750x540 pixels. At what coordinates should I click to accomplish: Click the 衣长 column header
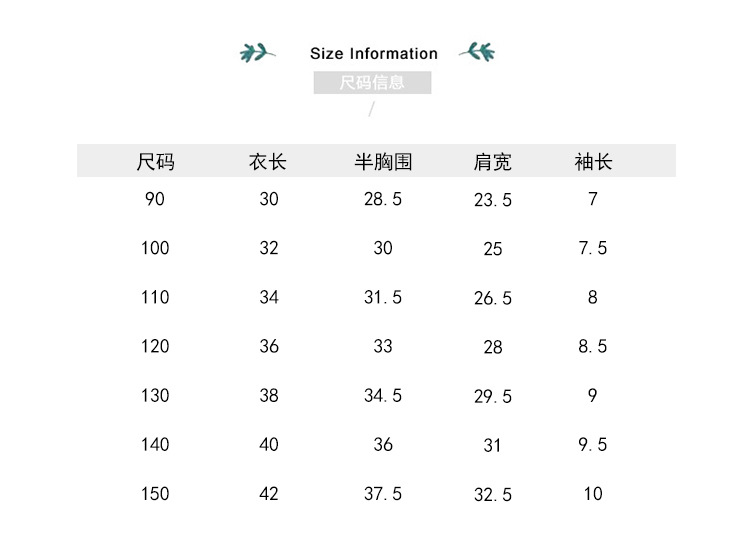click(268, 161)
